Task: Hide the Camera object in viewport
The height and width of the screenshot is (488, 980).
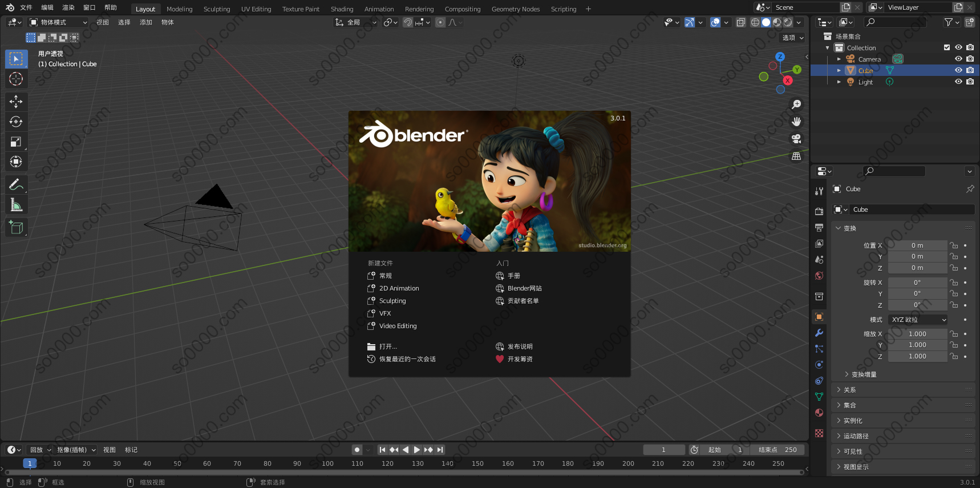Action: tap(958, 59)
